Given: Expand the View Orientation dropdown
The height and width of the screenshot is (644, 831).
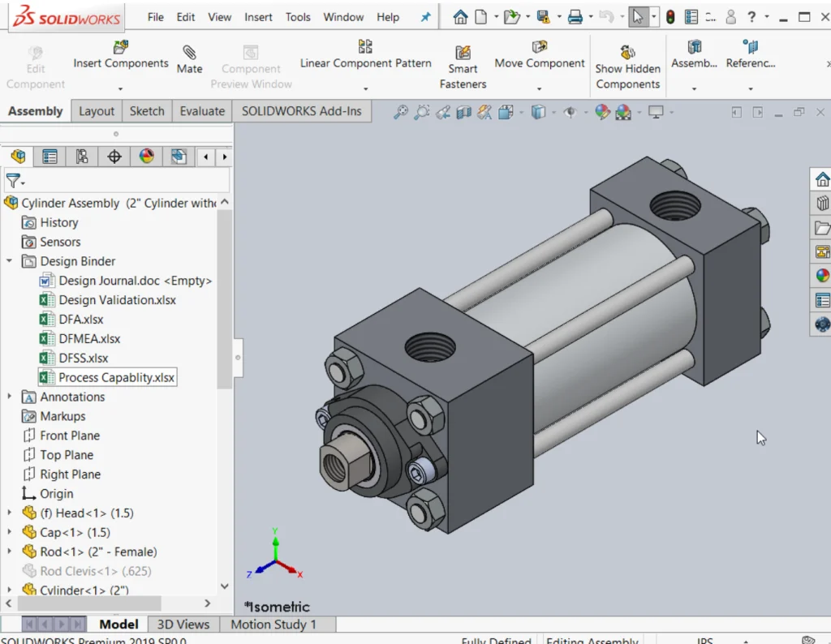Looking at the screenshot, I should point(520,111).
